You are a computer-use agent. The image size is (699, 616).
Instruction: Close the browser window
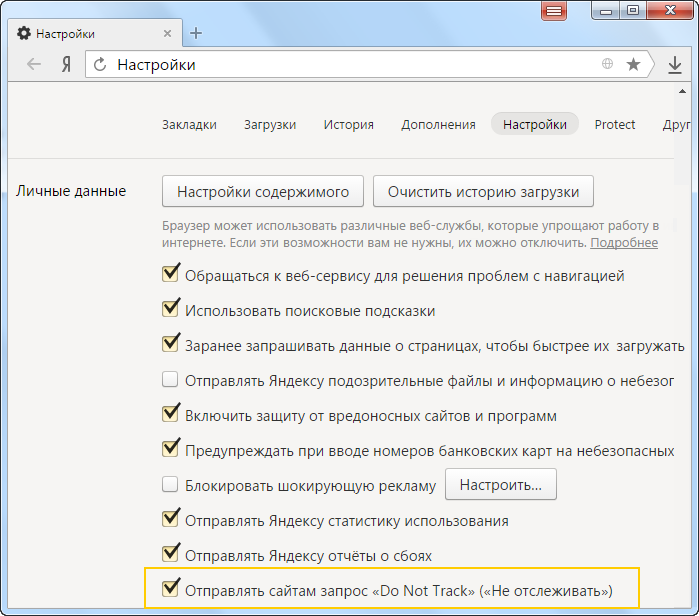pos(670,10)
